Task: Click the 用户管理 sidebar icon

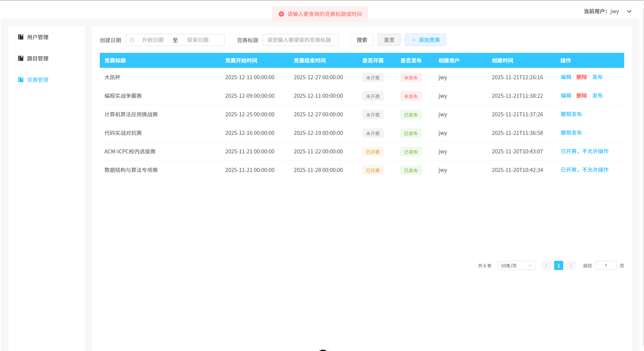Action: click(x=21, y=37)
